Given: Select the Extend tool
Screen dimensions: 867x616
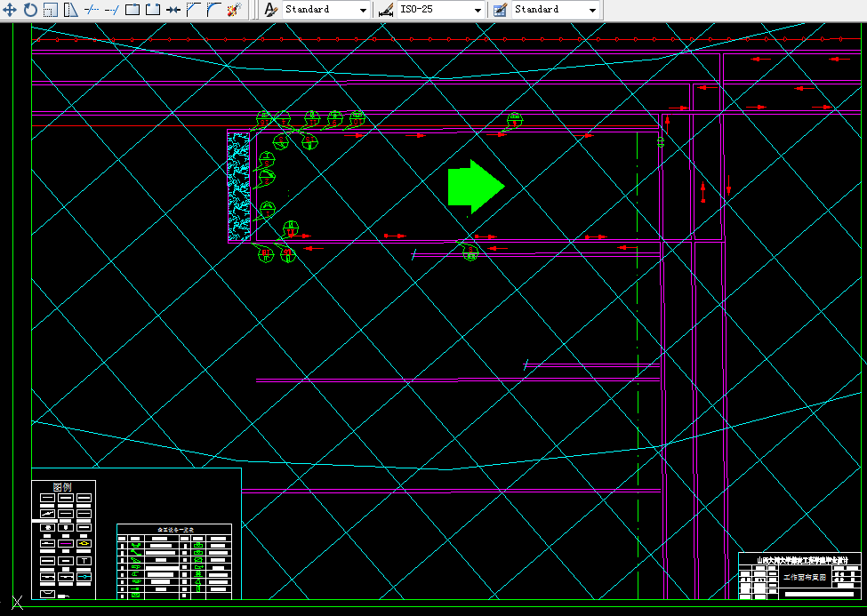Looking at the screenshot, I should click(x=112, y=10).
